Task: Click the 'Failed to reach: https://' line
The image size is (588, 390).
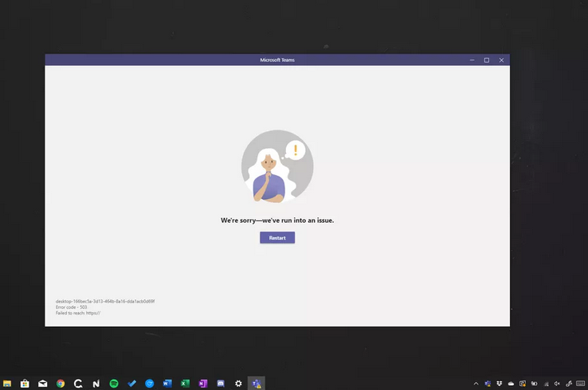Action: pyautogui.click(x=78, y=314)
